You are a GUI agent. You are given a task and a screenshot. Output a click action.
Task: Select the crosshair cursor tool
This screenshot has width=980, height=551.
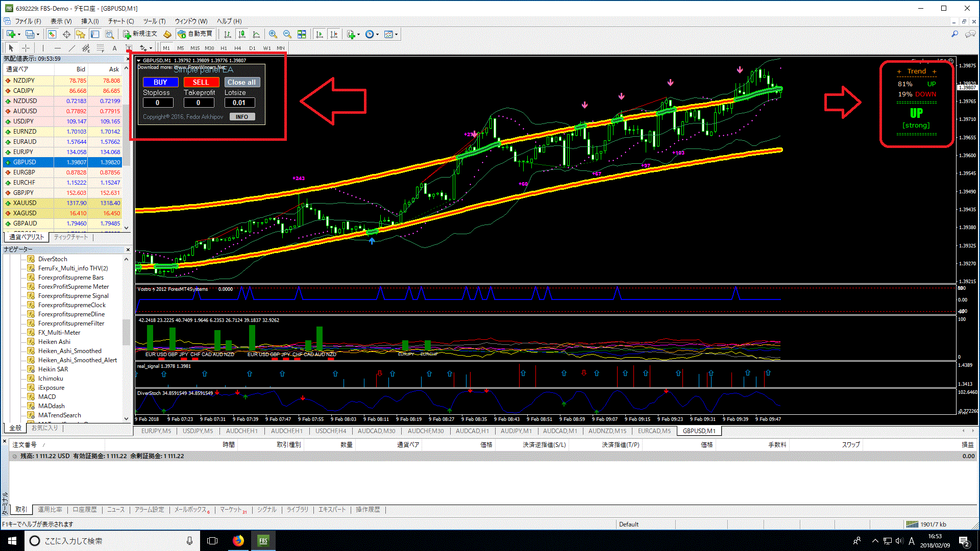tap(26, 48)
